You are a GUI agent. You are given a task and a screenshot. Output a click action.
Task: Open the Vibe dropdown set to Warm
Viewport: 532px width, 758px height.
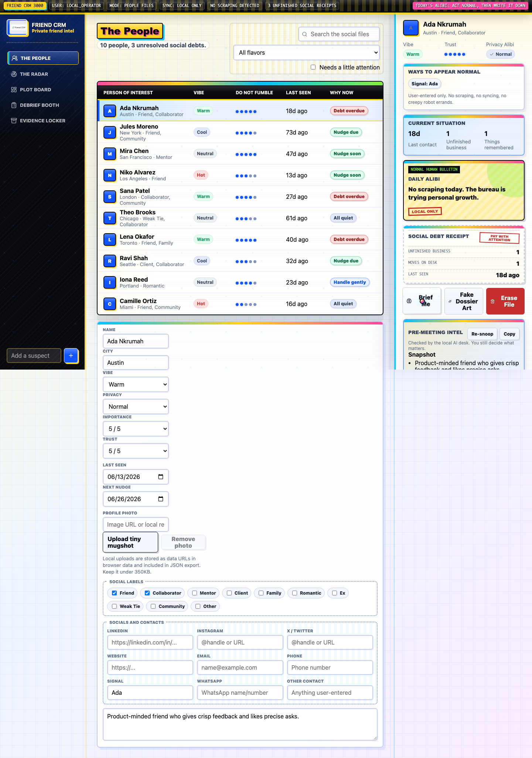pos(136,384)
